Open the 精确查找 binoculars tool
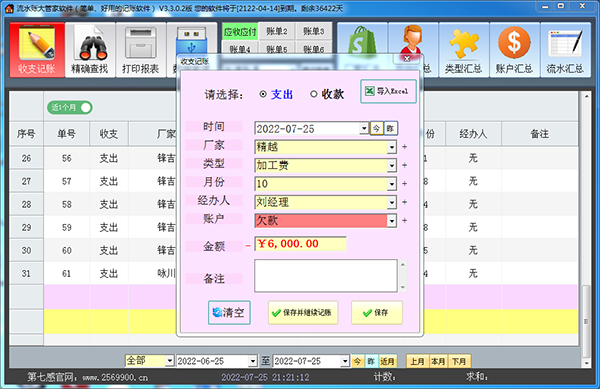The width and height of the screenshot is (600, 389). coord(90,50)
